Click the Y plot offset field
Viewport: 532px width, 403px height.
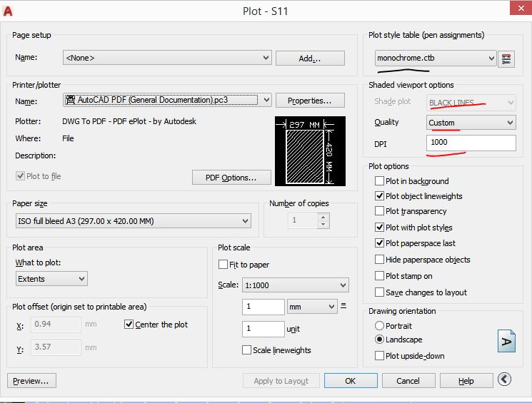tap(56, 347)
